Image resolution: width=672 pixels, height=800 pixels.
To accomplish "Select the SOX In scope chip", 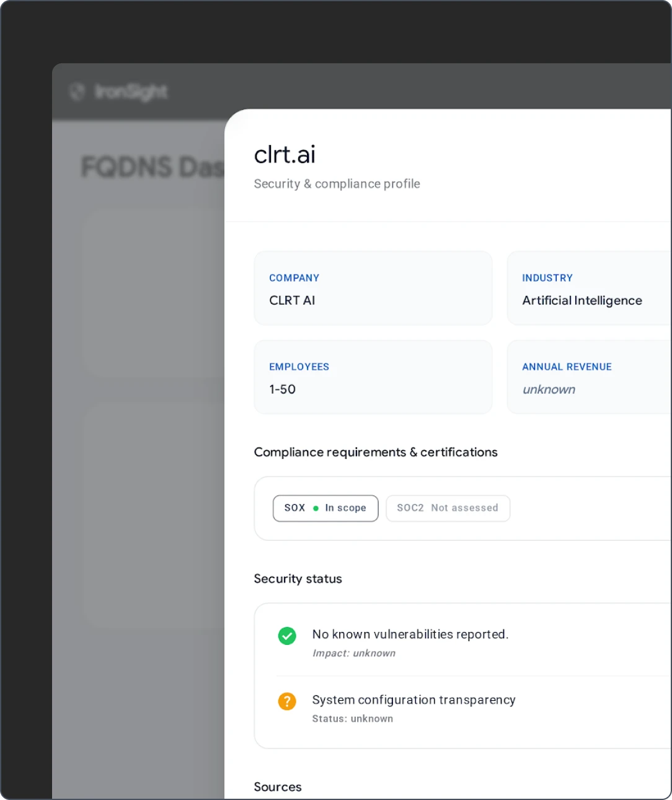I will pos(325,509).
